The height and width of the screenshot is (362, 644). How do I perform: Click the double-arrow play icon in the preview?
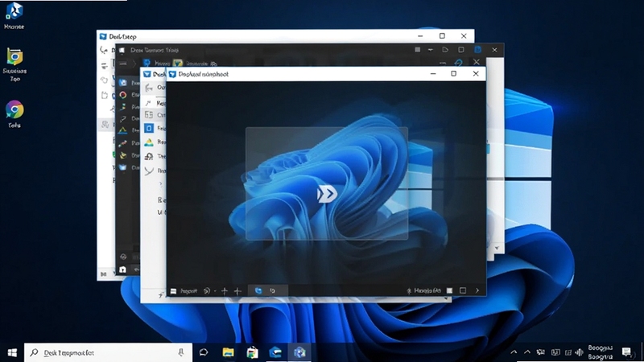[x=327, y=194]
